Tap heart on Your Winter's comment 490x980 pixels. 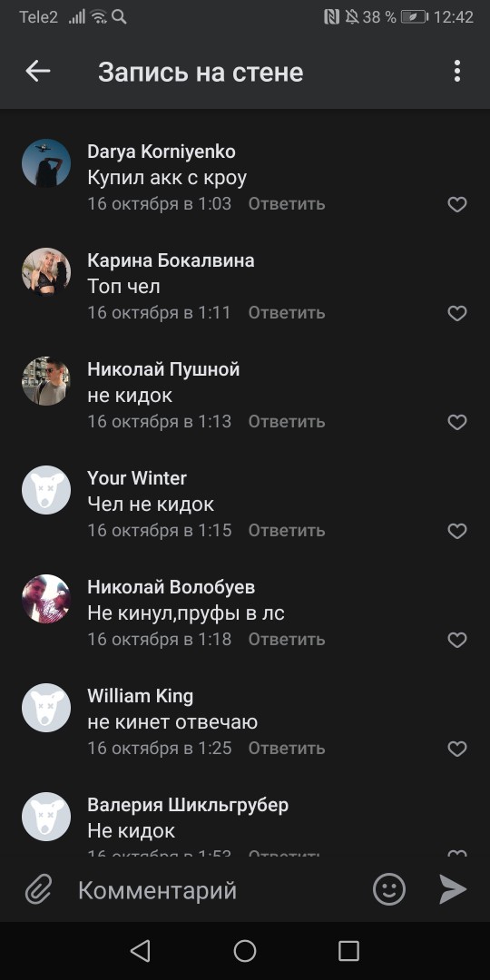pyautogui.click(x=457, y=531)
